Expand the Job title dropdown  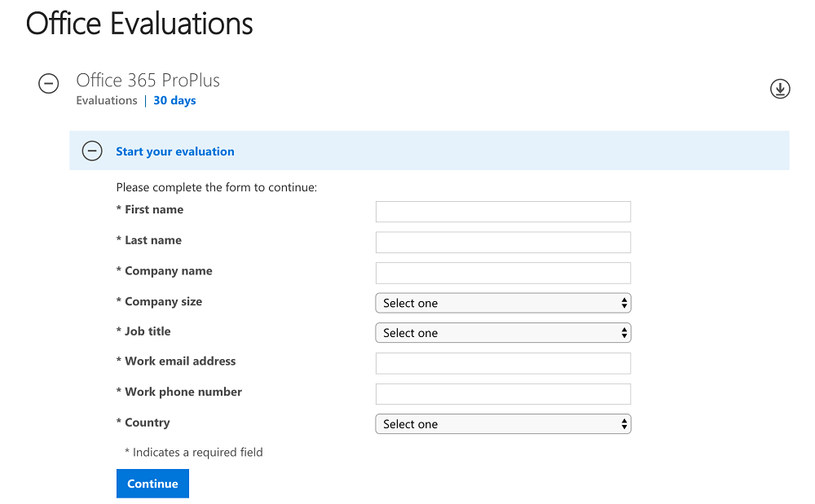pos(503,333)
